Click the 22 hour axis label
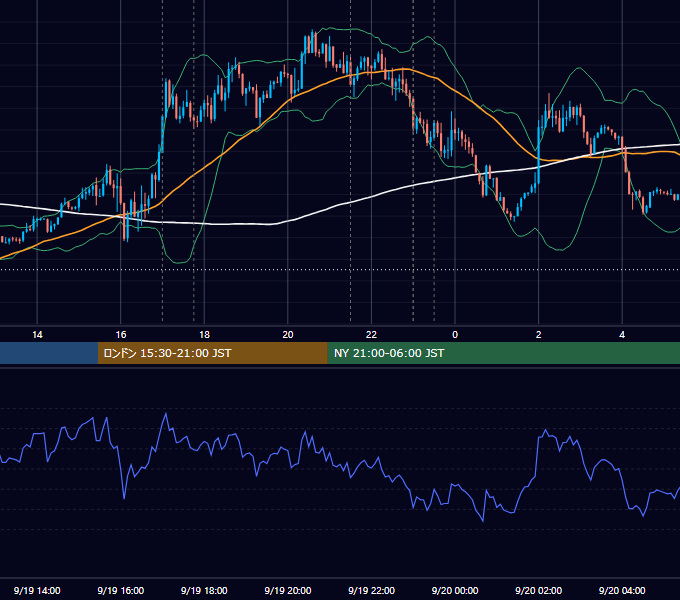680x600 pixels. pyautogui.click(x=371, y=335)
